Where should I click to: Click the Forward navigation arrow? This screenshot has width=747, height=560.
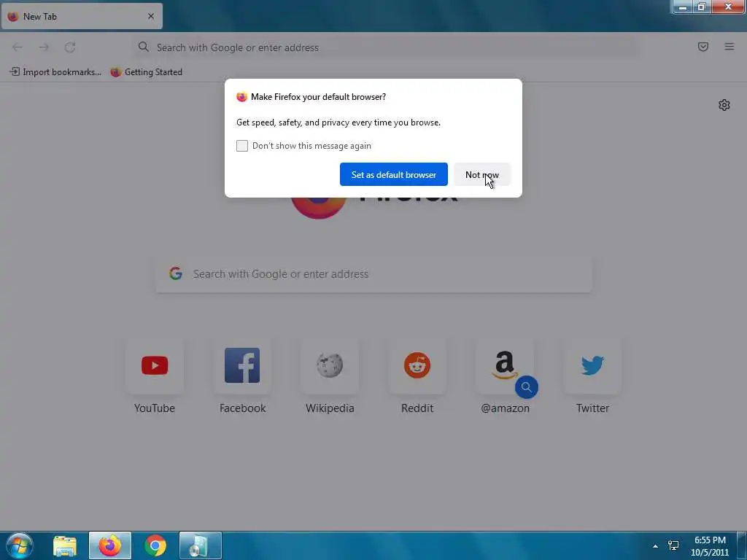(44, 47)
